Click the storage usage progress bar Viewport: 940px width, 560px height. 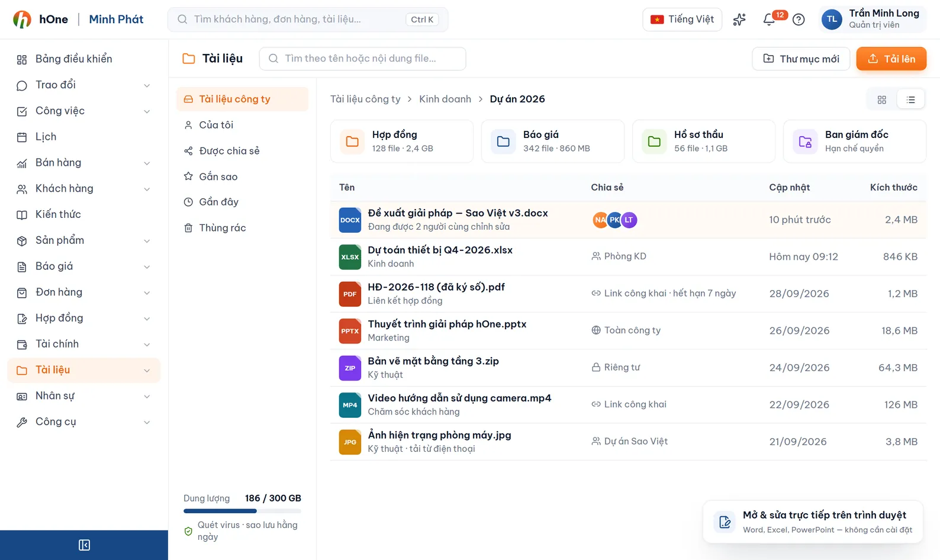(242, 511)
